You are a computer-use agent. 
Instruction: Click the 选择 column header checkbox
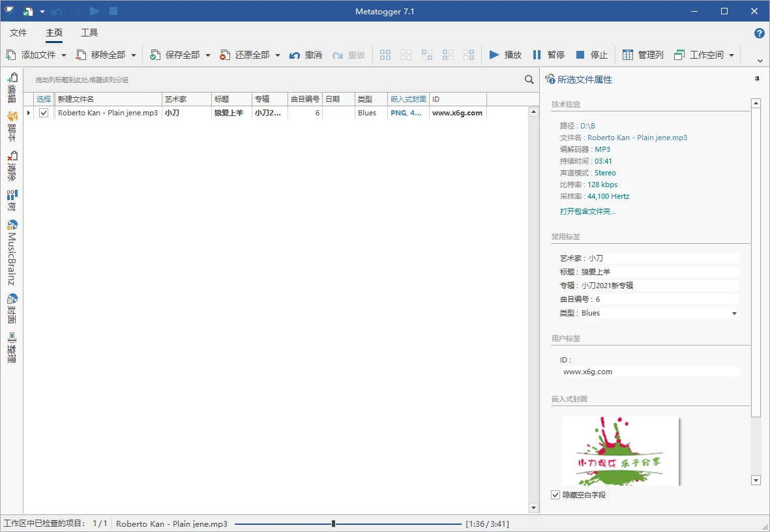click(x=43, y=99)
